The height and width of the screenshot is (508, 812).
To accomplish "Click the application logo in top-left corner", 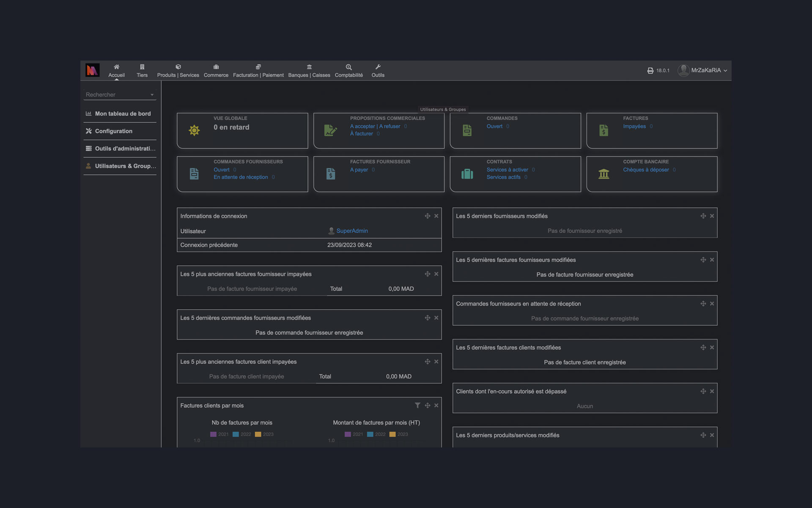I will click(x=92, y=70).
